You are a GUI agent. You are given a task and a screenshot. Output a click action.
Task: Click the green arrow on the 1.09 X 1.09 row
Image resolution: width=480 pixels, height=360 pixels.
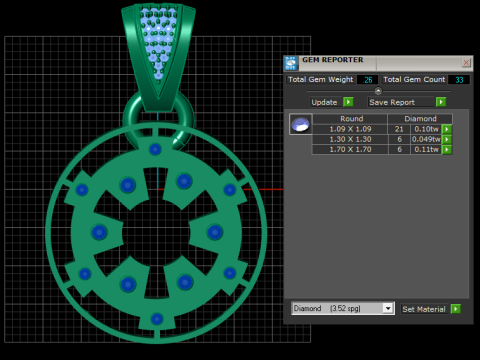click(447, 129)
